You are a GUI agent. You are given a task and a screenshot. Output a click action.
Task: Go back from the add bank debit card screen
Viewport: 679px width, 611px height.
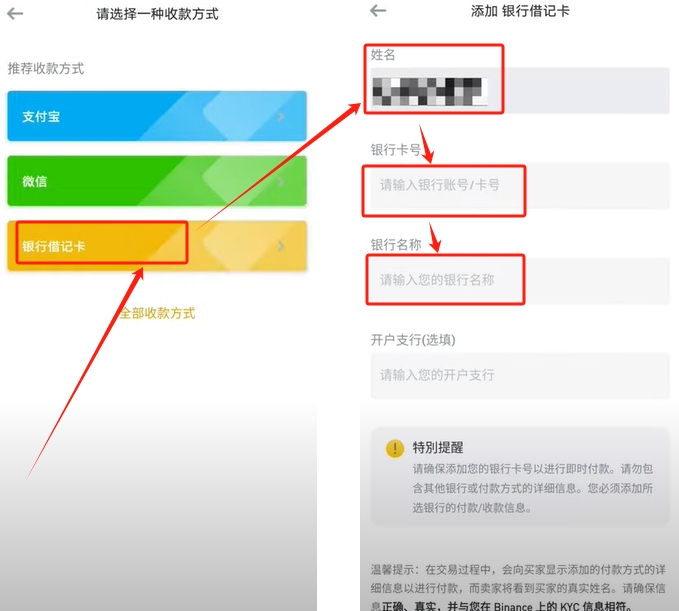pyautogui.click(x=378, y=10)
